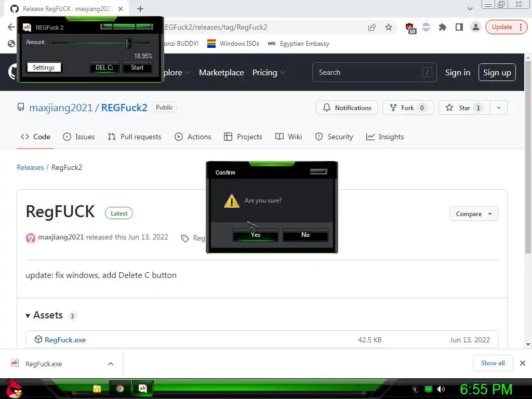Click the Notifications bell button

(347, 108)
